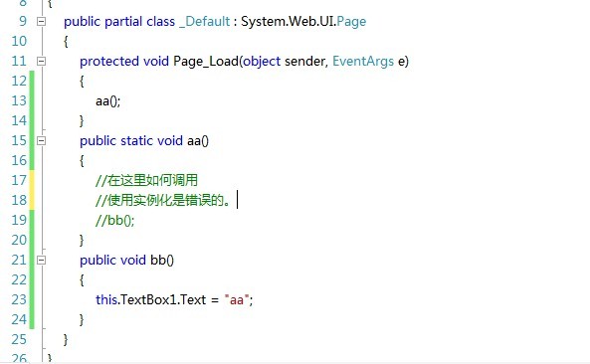Click the partial keyword on line 9
590x364 pixels.
[123, 22]
